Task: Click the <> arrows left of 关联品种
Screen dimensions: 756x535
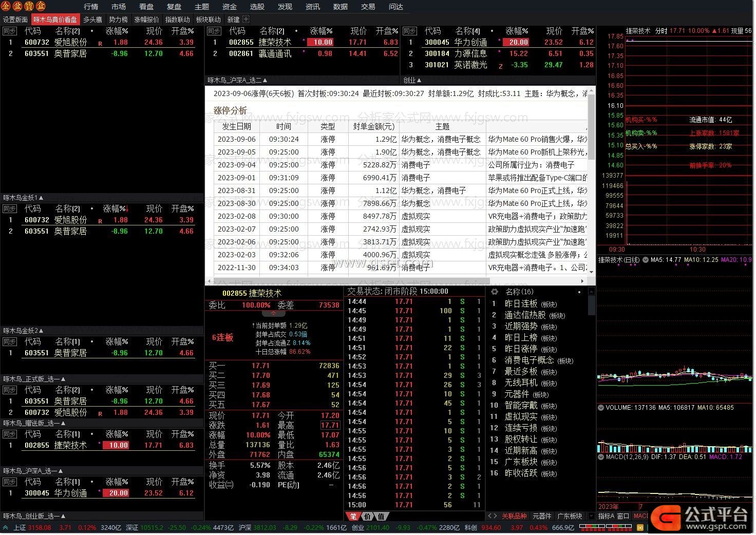Action: (x=492, y=516)
